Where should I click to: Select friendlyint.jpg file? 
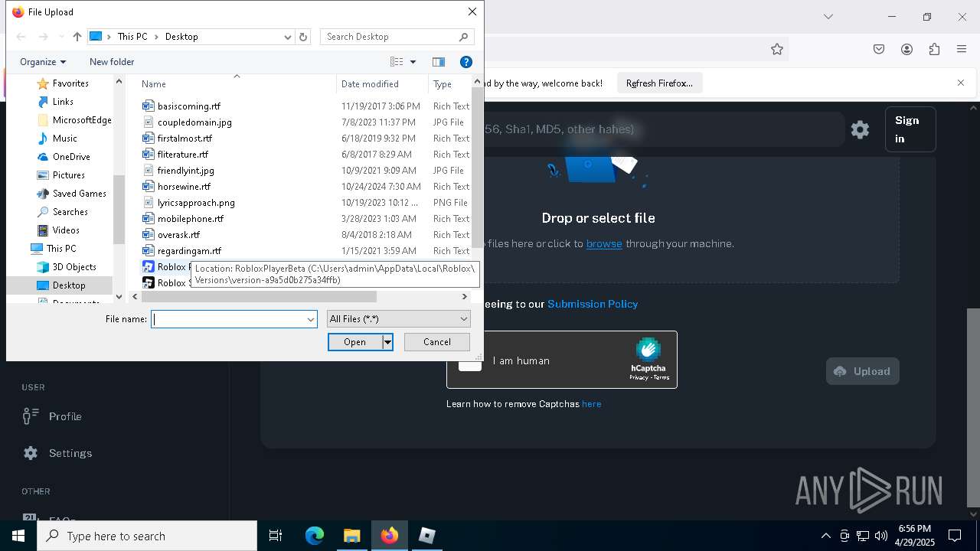pos(185,171)
